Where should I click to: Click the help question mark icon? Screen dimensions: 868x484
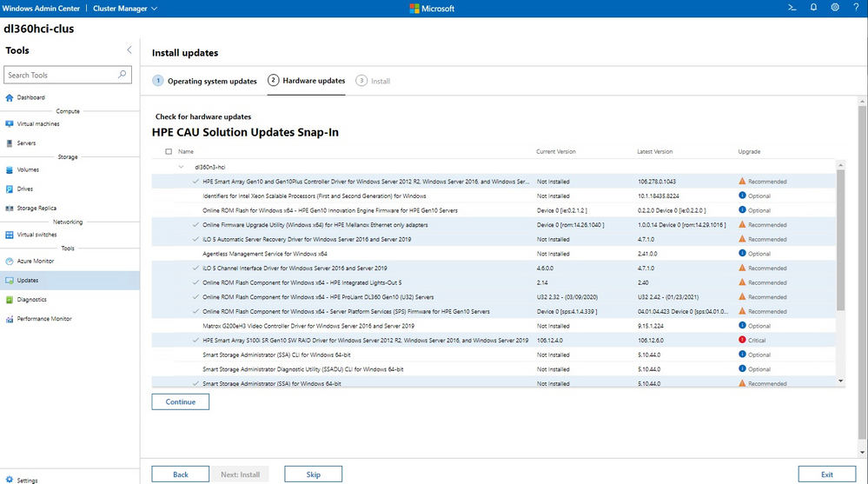click(x=856, y=8)
